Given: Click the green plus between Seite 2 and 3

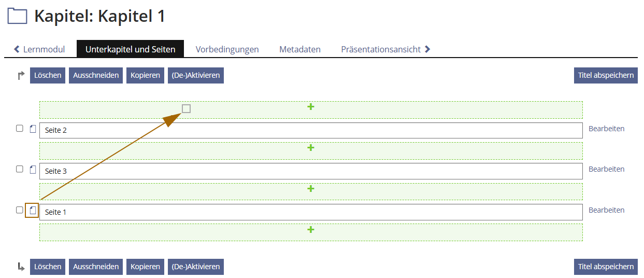Looking at the screenshot, I should click(311, 148).
